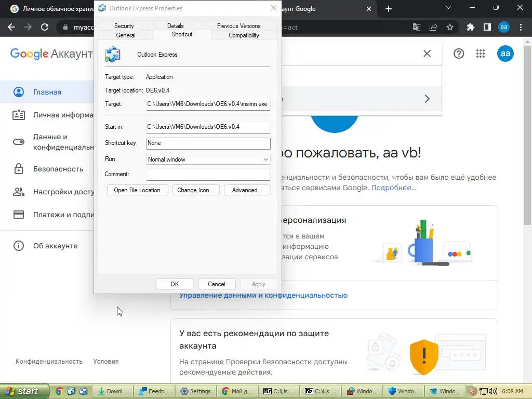
Task: Open Google Account help icon
Action: click(x=459, y=54)
